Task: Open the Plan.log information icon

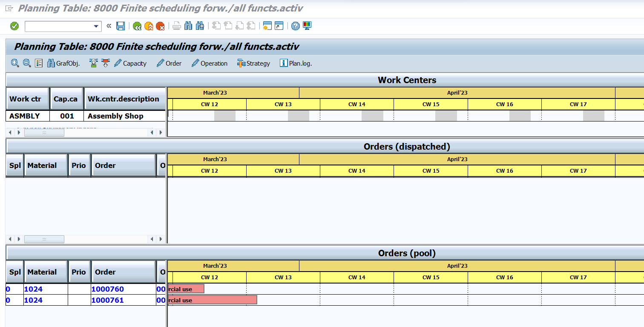Action: tap(284, 63)
